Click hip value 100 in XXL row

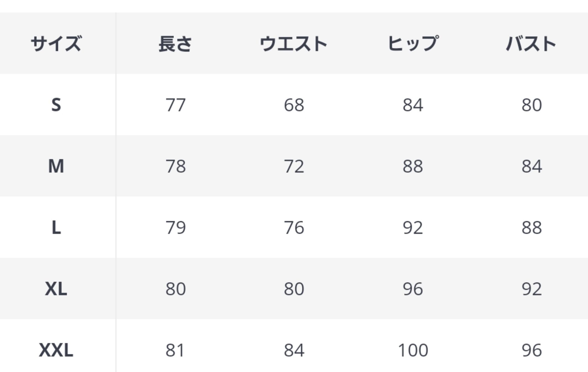(x=413, y=350)
